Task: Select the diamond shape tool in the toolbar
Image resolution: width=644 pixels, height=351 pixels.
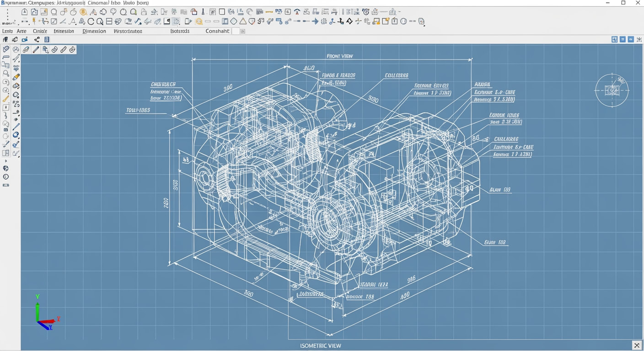Action: point(234,21)
